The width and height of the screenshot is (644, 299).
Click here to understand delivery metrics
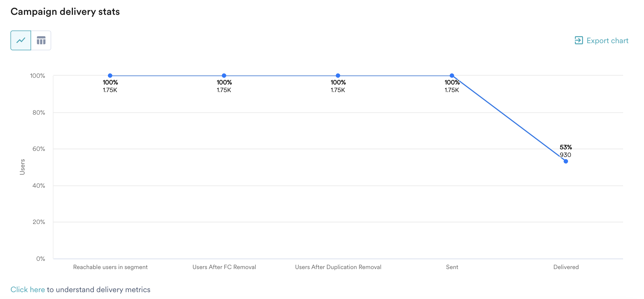tap(28, 289)
